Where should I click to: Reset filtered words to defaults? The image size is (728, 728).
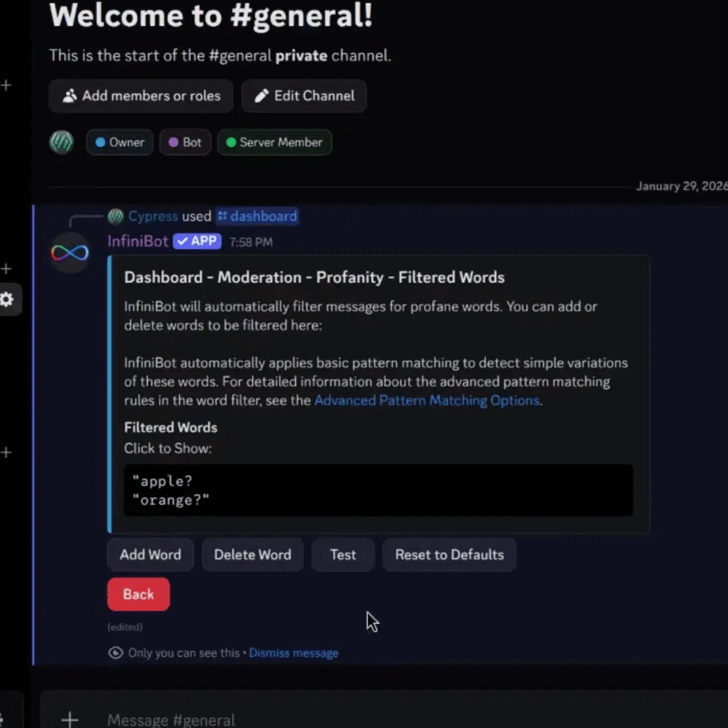449,554
